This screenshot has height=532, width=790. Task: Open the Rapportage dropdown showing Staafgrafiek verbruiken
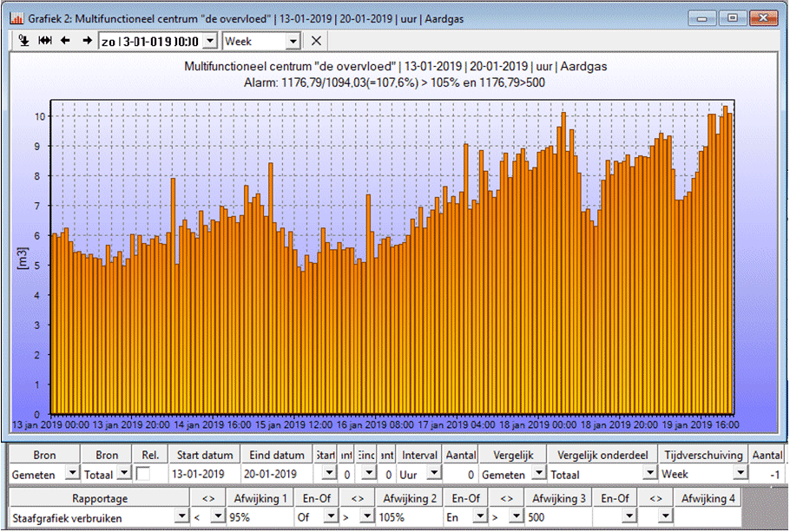click(x=181, y=517)
